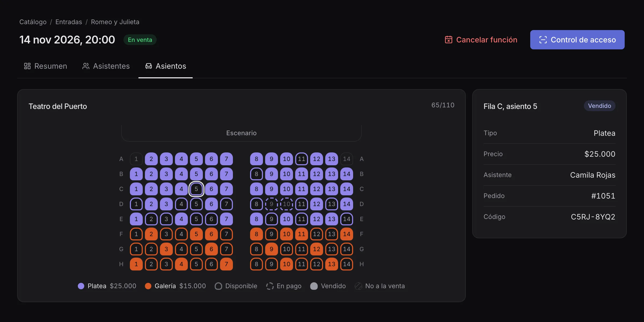
Task: Switch to the Resumen tab
Action: click(x=46, y=66)
